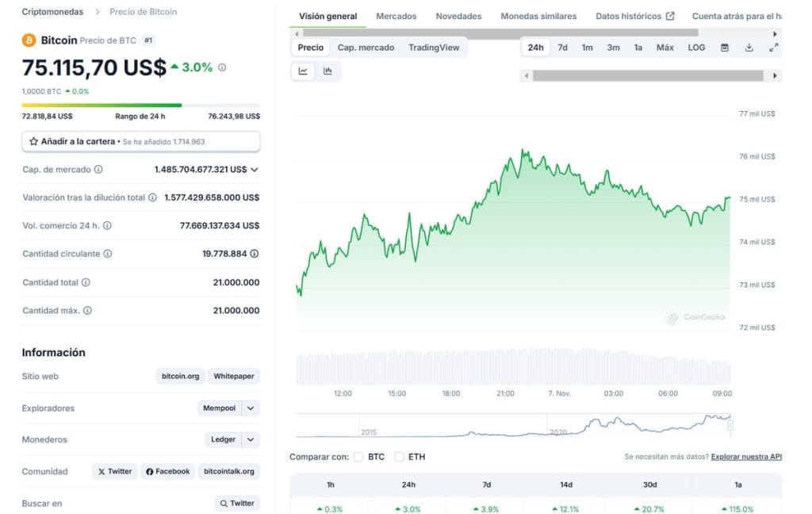This screenshot has height=514, width=812.
Task: Open Vol. comercio 24 h. info icon
Action: point(107,225)
